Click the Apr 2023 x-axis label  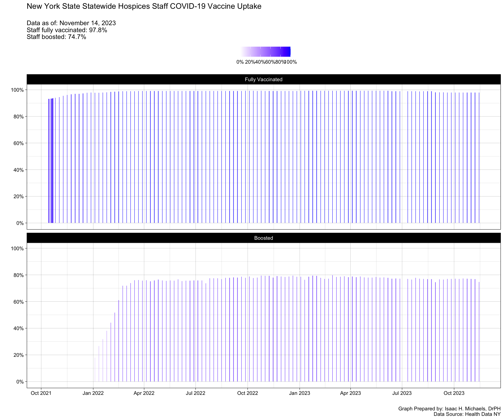350,393
